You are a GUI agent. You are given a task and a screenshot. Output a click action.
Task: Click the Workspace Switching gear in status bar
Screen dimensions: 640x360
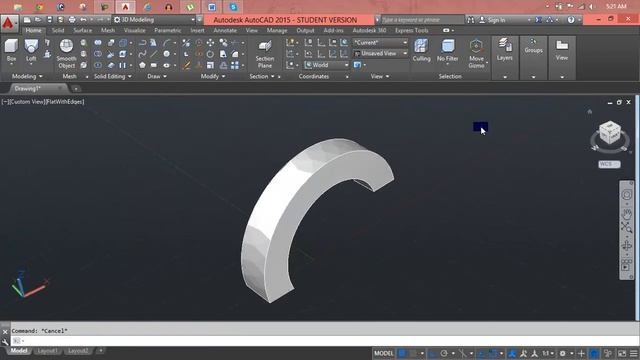pos(562,353)
